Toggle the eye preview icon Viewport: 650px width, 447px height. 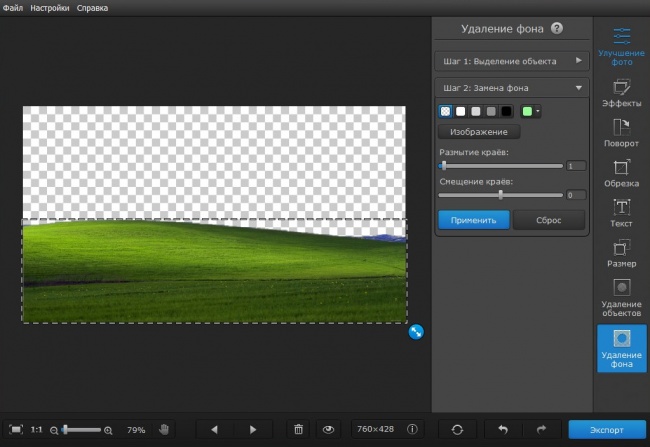click(x=328, y=430)
